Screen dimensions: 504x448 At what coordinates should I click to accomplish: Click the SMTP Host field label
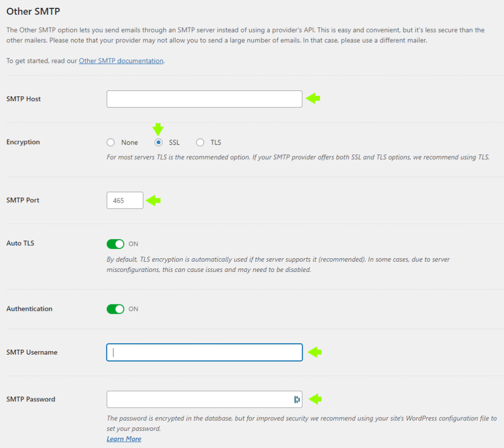pyautogui.click(x=24, y=99)
